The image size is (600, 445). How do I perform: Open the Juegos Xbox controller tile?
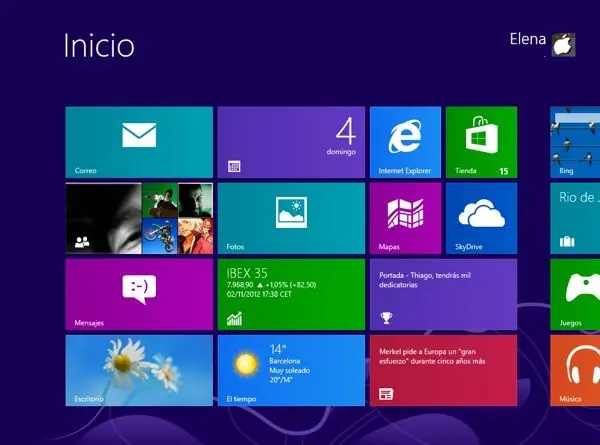(x=575, y=294)
